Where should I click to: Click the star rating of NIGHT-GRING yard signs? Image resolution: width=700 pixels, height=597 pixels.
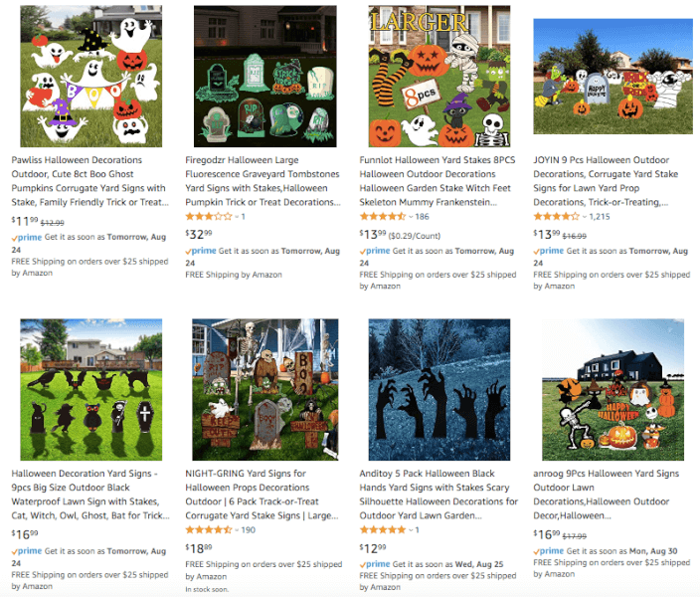(209, 530)
